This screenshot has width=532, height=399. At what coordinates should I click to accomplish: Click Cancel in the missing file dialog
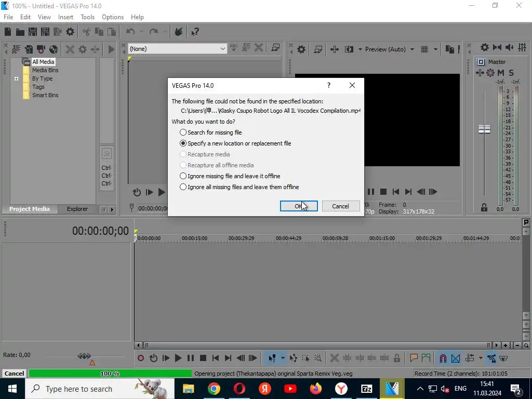341,206
